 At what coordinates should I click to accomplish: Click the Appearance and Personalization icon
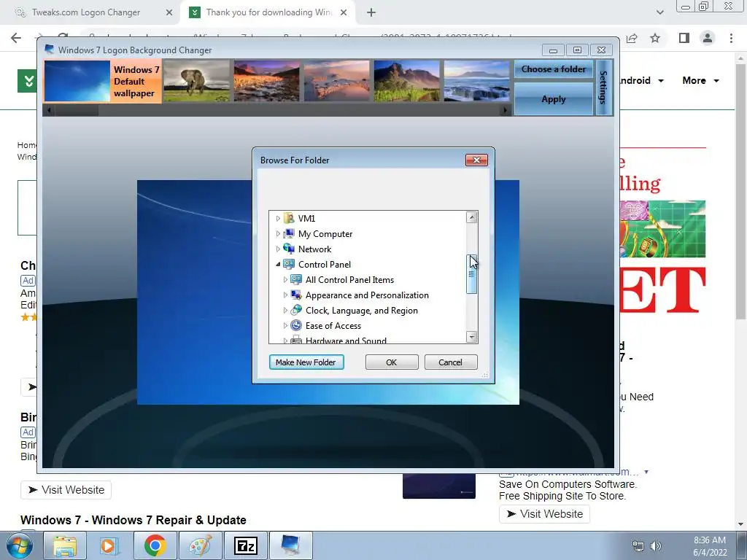pyautogui.click(x=296, y=295)
